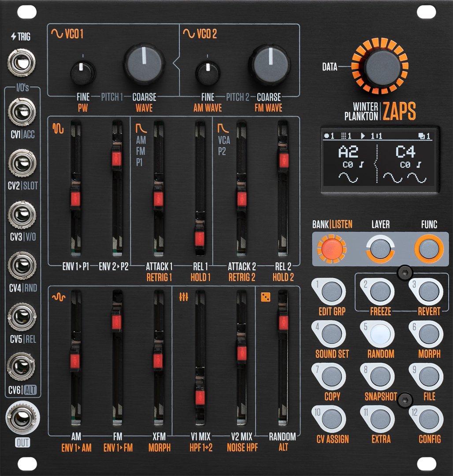Click the ATTACK 1 slider handle
The width and height of the screenshot is (453, 476).
pyautogui.click(x=158, y=199)
